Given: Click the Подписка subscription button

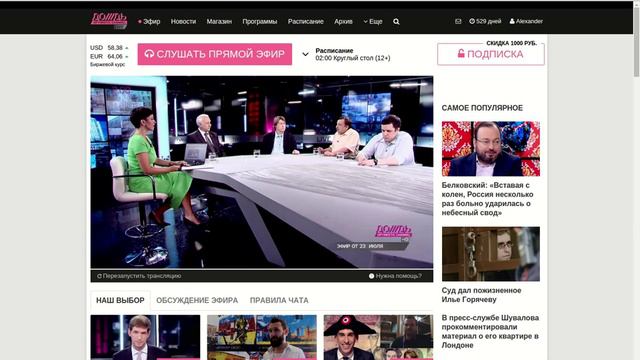Looking at the screenshot, I should point(491,54).
